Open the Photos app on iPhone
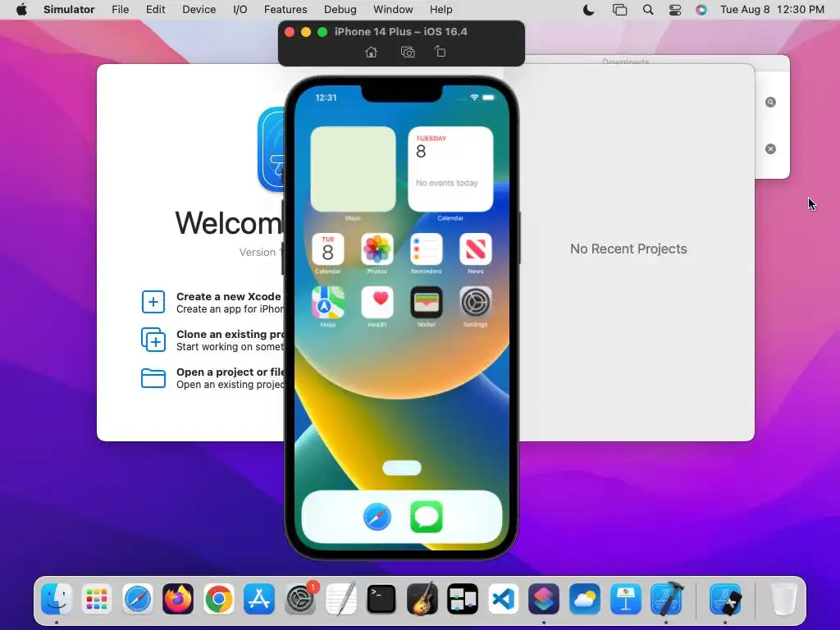Screen dimensions: 840x630 pyautogui.click(x=377, y=249)
